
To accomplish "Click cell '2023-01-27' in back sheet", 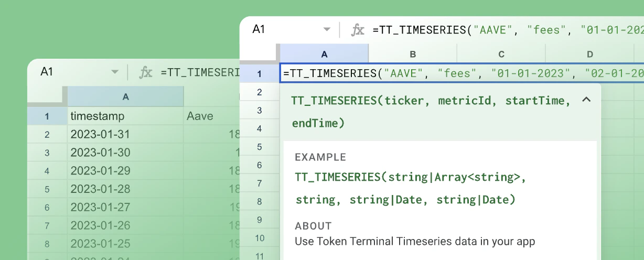I will pyautogui.click(x=125, y=207).
